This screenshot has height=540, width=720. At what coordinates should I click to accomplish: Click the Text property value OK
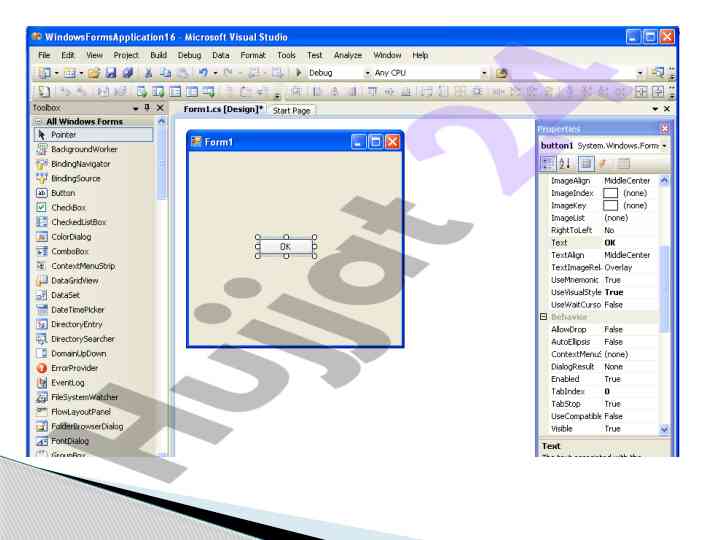[630, 242]
